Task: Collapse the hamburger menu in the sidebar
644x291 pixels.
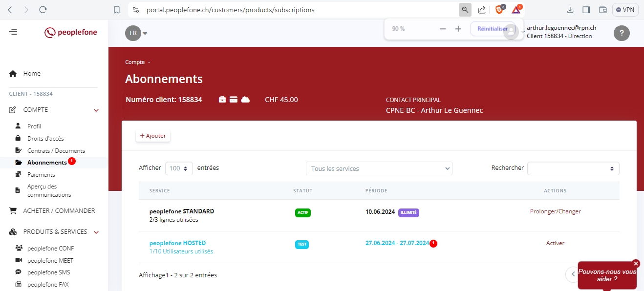Action: [x=13, y=32]
